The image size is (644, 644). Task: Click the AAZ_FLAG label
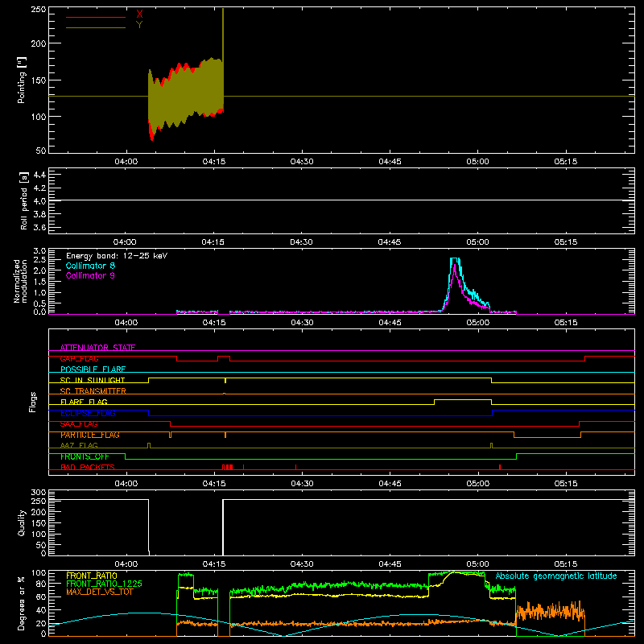(79, 445)
